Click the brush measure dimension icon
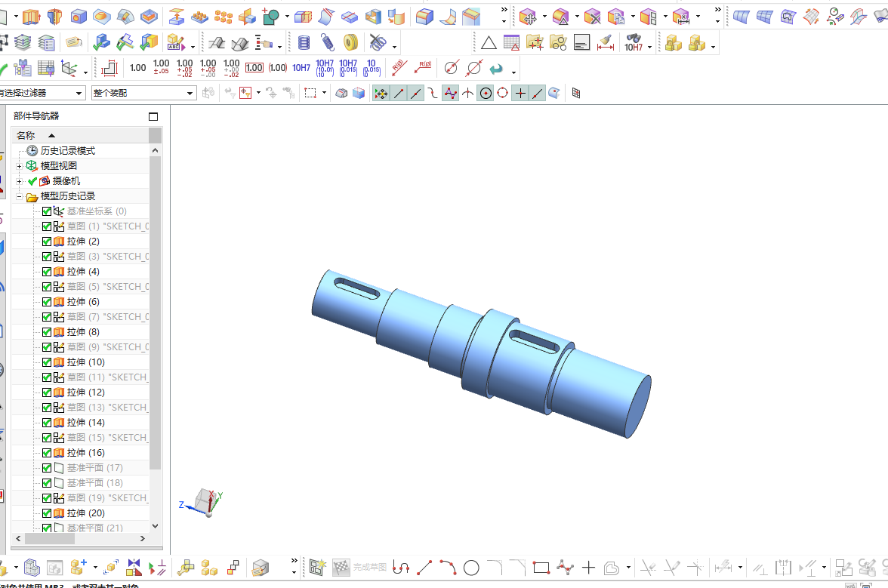The height and width of the screenshot is (588, 888). 606,42
